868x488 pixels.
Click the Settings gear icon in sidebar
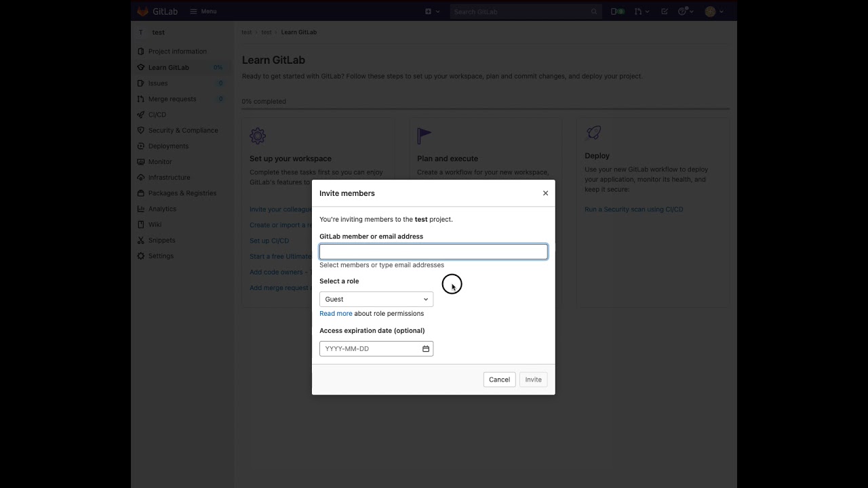pos(141,256)
